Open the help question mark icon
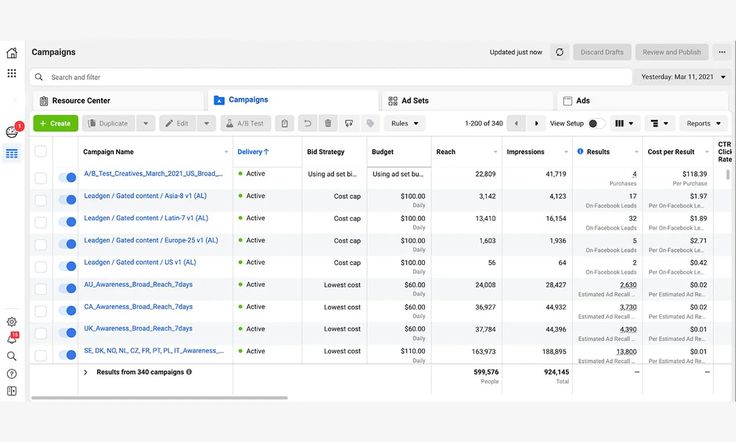This screenshot has height=442, width=736. [12, 373]
